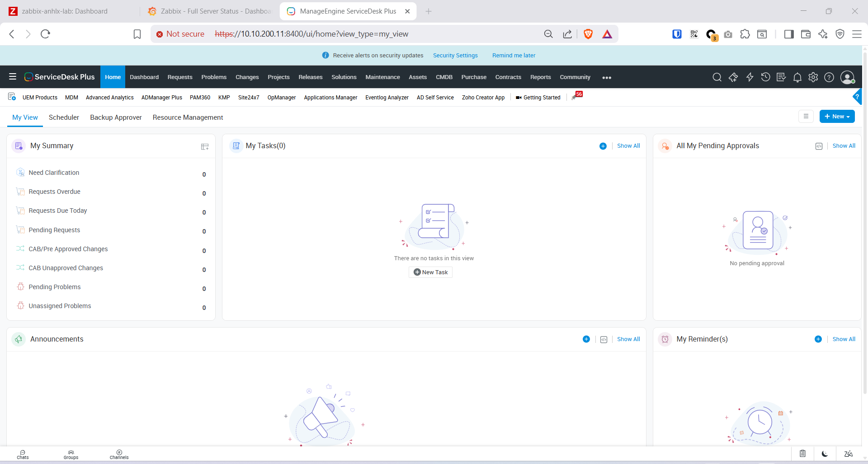Viewport: 868px width, 464px height.
Task: Open the admin settings gear icon
Action: click(813, 77)
